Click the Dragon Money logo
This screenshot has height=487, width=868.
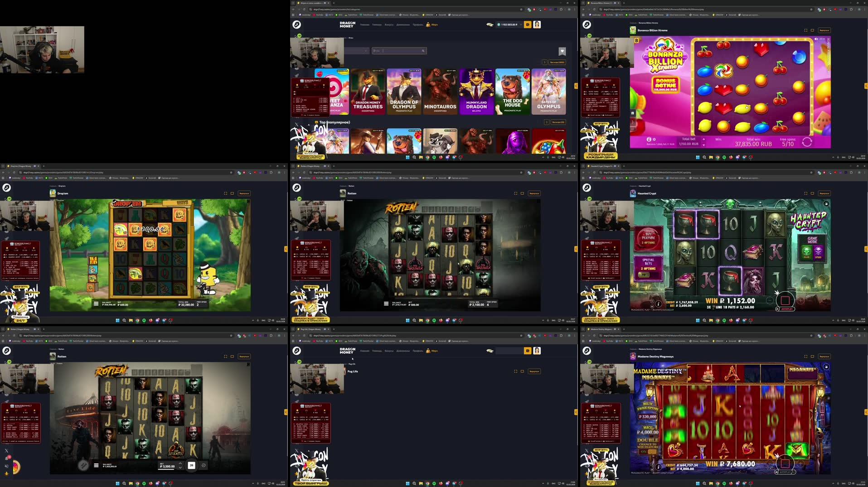tap(346, 24)
